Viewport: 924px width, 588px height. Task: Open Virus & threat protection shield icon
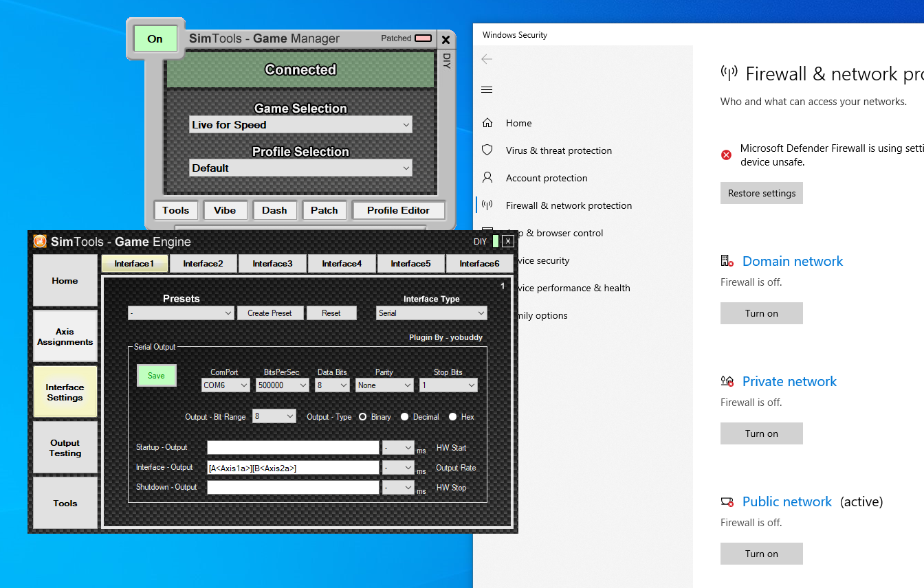[x=487, y=150]
